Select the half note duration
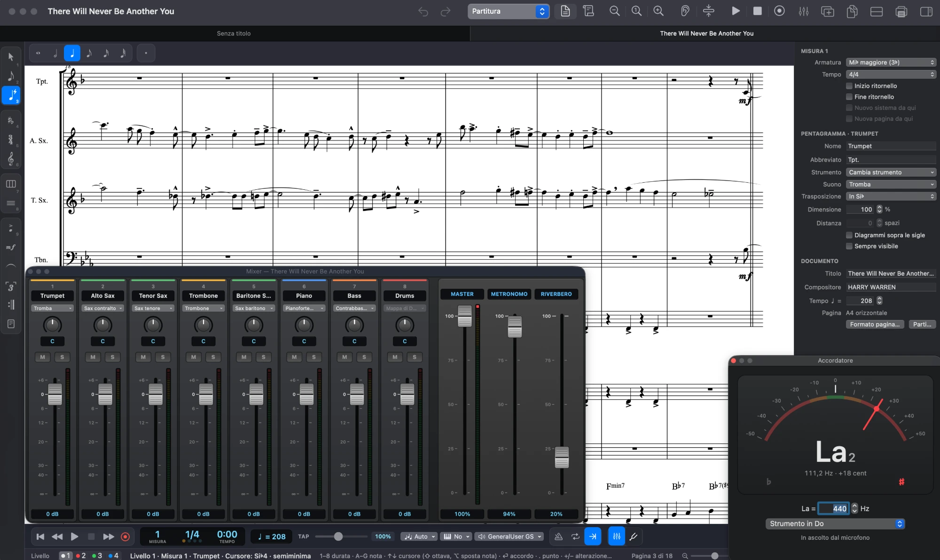This screenshot has height=560, width=940. coord(55,54)
